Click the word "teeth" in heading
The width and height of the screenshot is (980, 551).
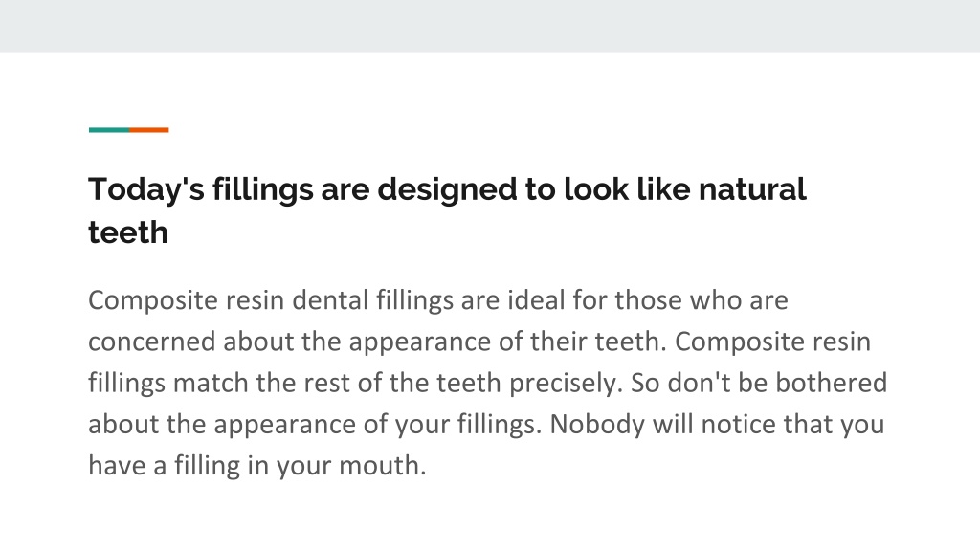pyautogui.click(x=128, y=232)
